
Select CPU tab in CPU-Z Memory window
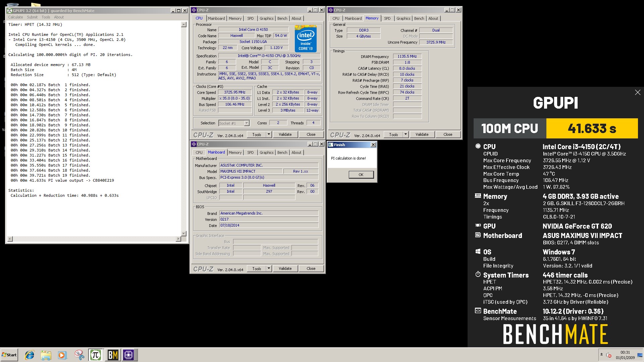tap(336, 18)
